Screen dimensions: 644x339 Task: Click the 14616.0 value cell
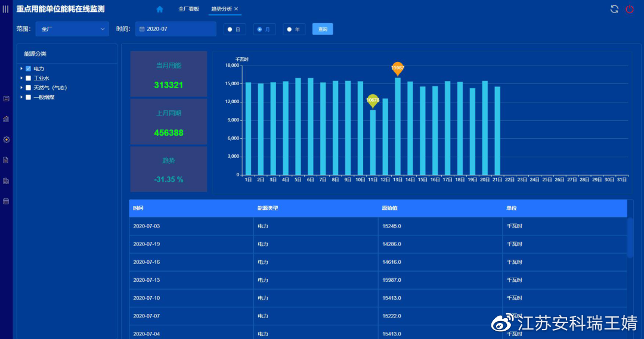[440, 262]
